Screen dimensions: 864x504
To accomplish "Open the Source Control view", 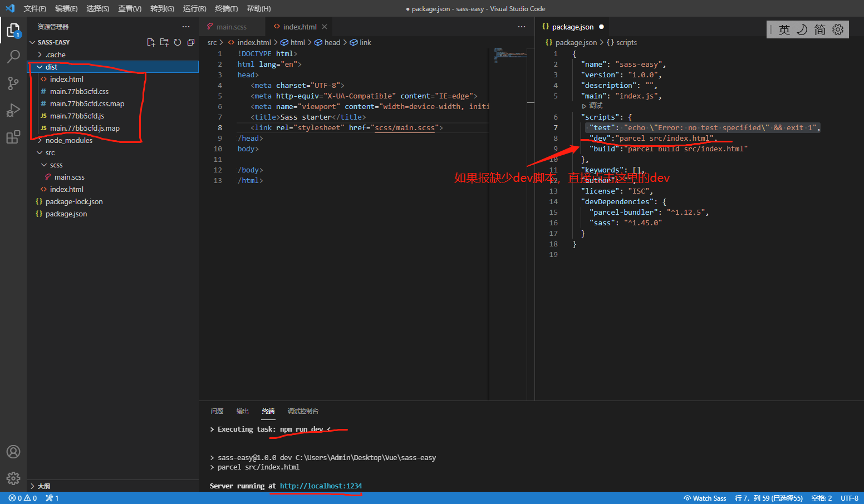I will 13,83.
